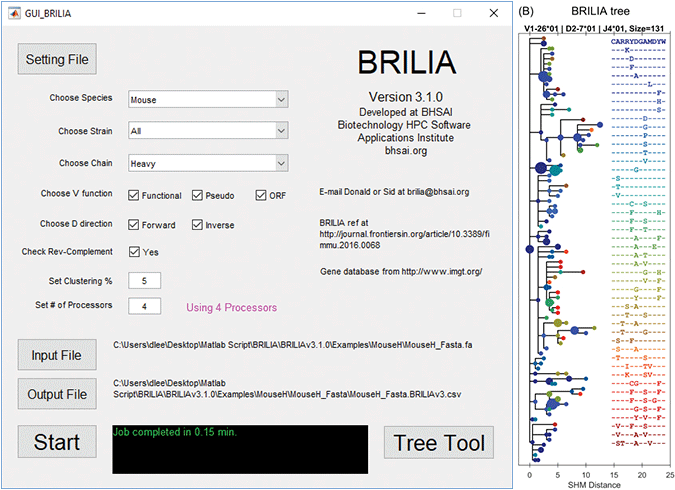
Task: Click the arrow of the Species combo box
Action: [x=281, y=99]
